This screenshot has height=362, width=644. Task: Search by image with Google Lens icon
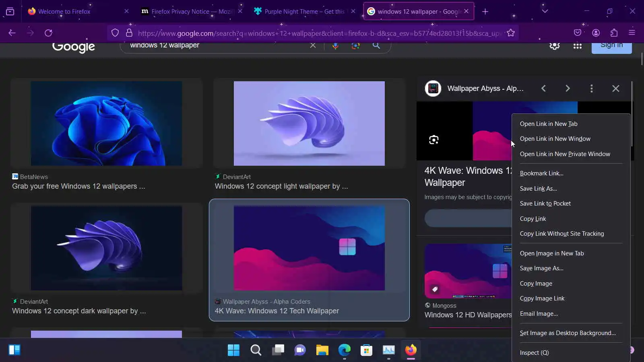tap(355, 45)
